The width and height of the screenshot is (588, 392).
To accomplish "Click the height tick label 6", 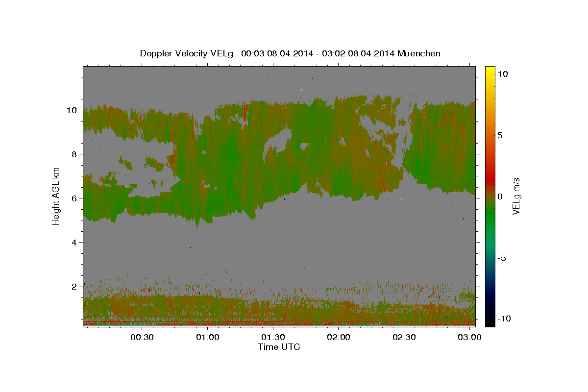I will click(74, 198).
